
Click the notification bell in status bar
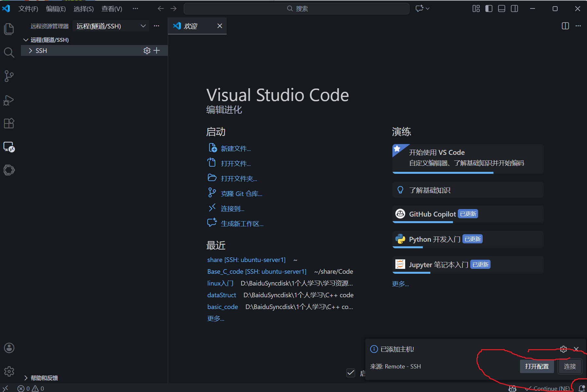point(581,388)
